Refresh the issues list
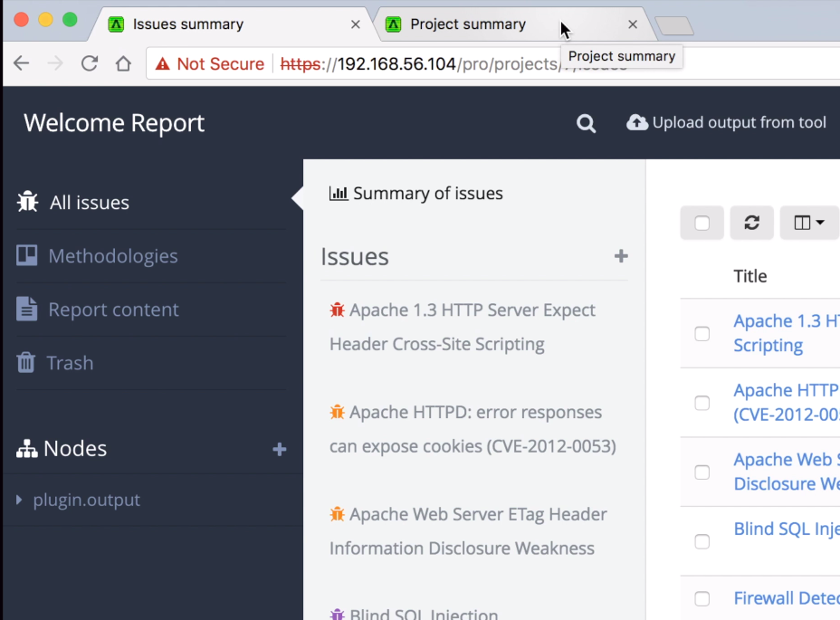The image size is (840, 620). [x=751, y=223]
